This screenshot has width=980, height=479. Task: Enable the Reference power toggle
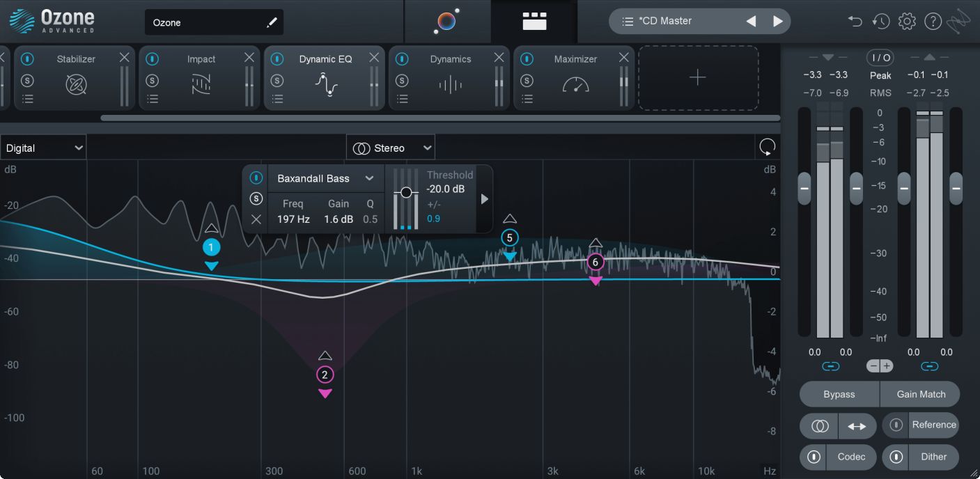(x=896, y=425)
